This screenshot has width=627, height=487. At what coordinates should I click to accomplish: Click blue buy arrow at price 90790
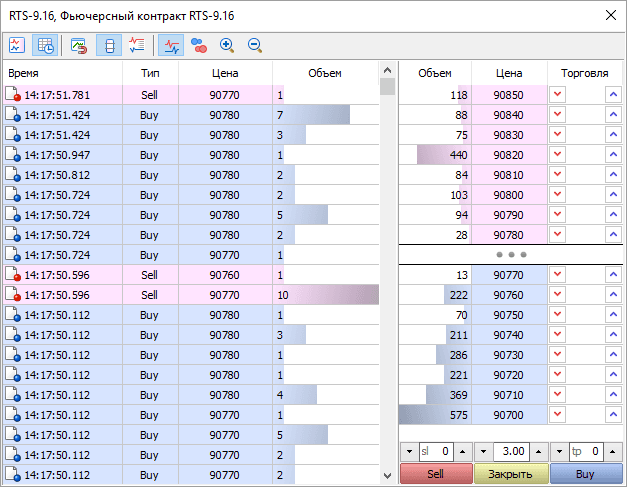[x=613, y=215]
